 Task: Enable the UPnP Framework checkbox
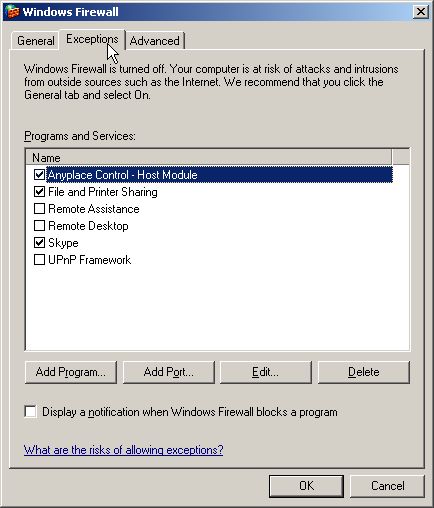39,260
